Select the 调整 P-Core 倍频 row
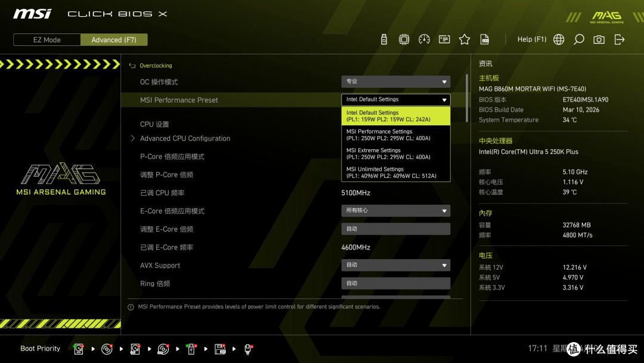Viewport: 644px width, 363px height. click(x=166, y=175)
